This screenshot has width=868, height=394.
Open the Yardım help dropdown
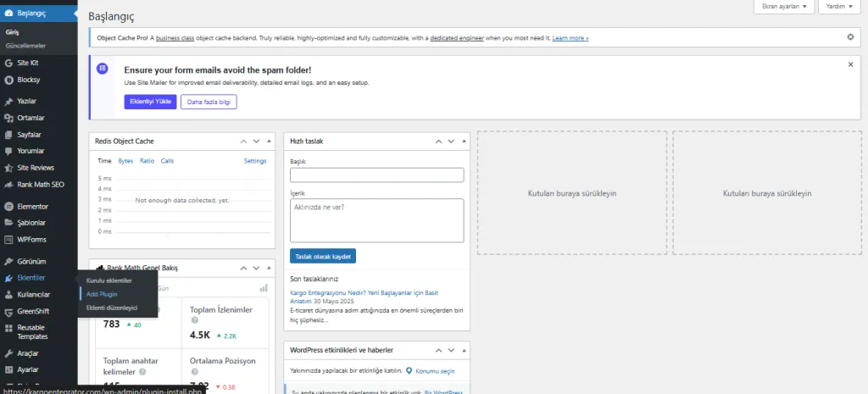pos(839,7)
